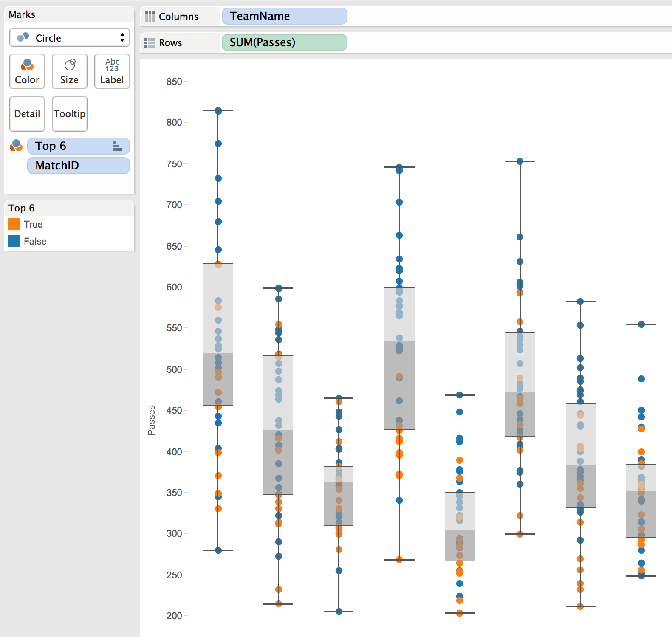Open the Label marks card
The width and height of the screenshot is (672, 637).
[112, 71]
